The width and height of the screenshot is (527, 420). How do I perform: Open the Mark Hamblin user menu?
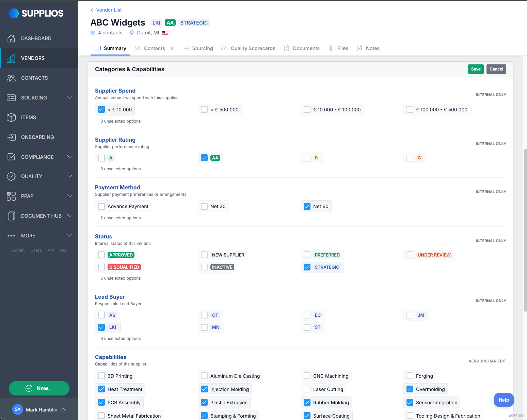(39, 409)
